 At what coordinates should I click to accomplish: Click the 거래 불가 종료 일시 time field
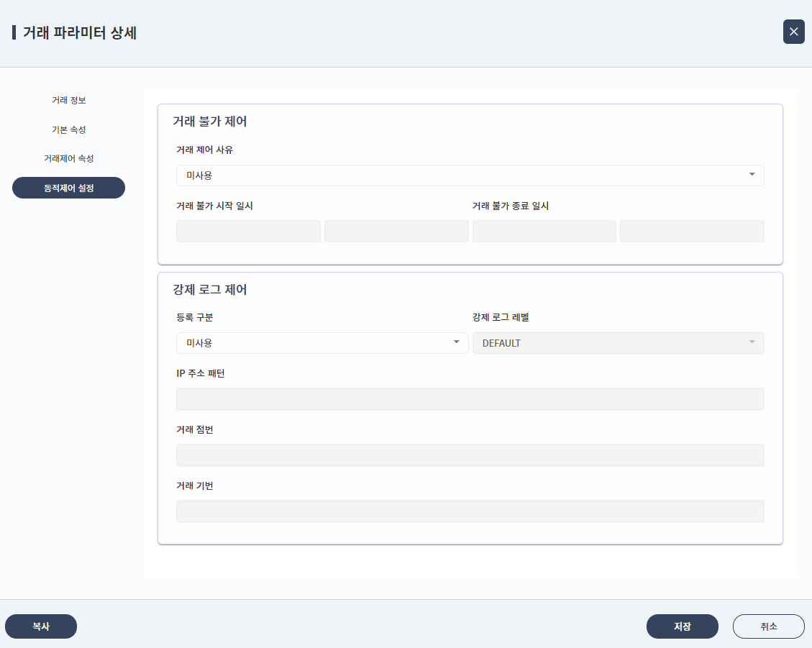pyautogui.click(x=691, y=231)
